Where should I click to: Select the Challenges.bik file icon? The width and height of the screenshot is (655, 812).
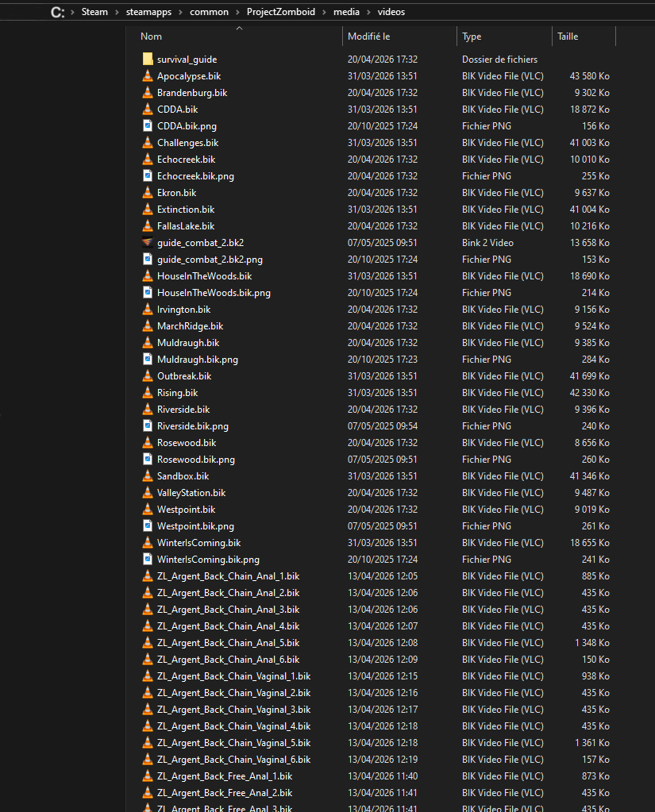tap(148, 142)
